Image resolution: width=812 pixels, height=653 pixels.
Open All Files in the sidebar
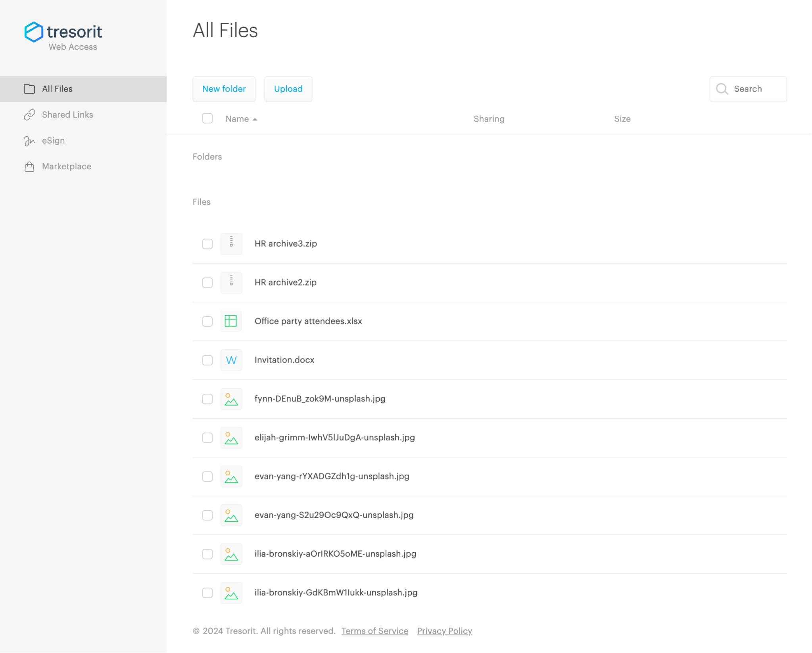[x=83, y=89]
